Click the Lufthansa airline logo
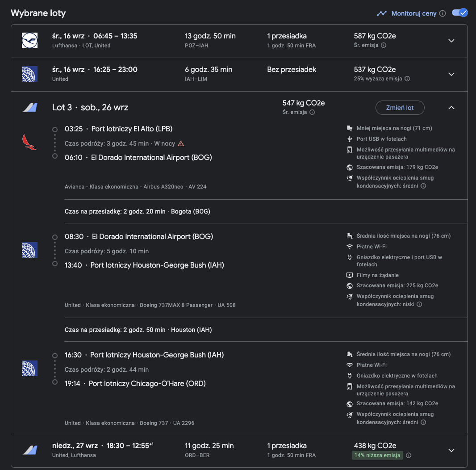This screenshot has height=470, width=476. pyautogui.click(x=30, y=40)
